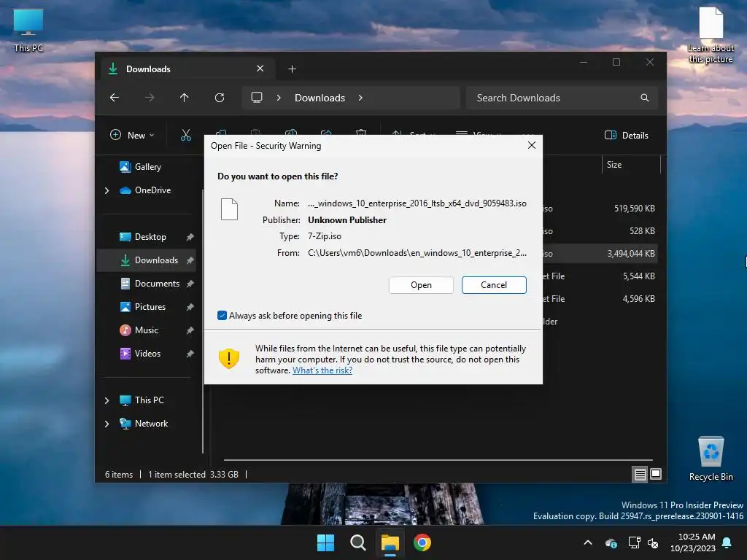The image size is (747, 560).
Task: Click the search magnifier in Search Downloads
Action: 645,98
